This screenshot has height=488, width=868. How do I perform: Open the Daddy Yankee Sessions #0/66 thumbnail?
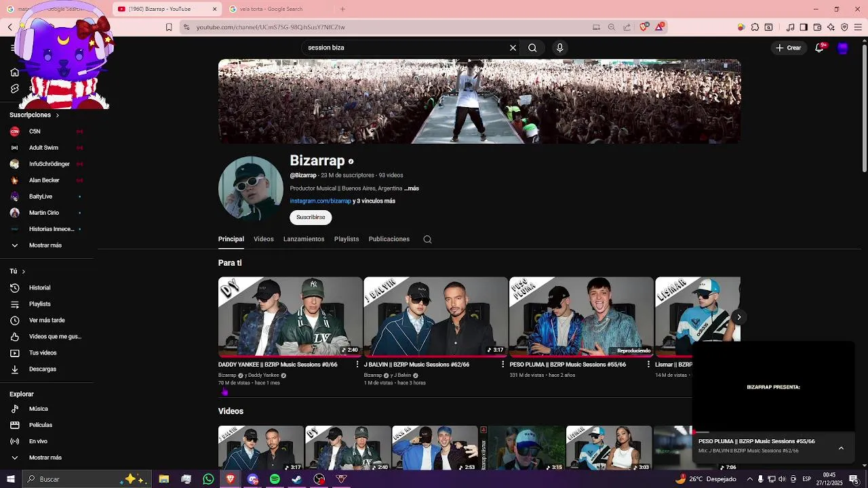pos(290,317)
